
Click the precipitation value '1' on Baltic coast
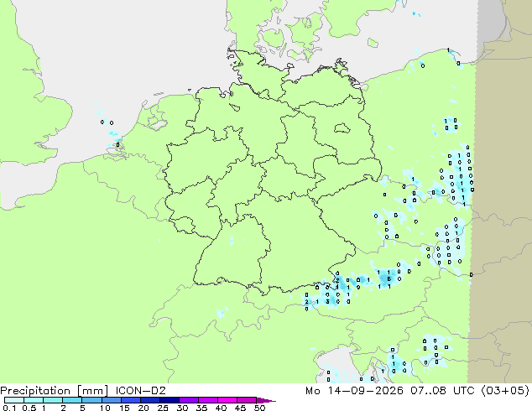pyautogui.click(x=448, y=50)
